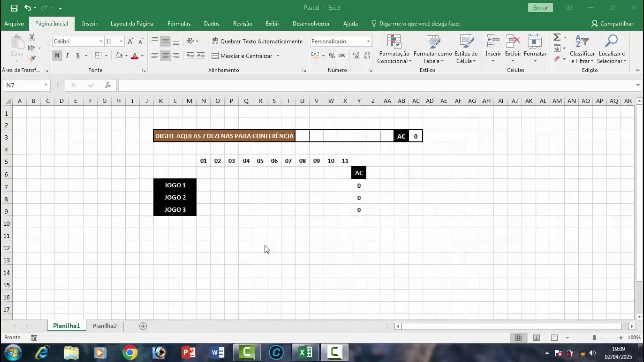Open the font color red swatch
644x362 pixels.
click(134, 56)
